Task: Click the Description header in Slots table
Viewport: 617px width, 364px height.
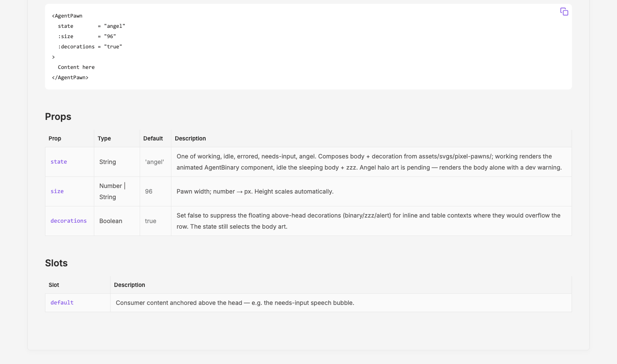Action: 129,285
